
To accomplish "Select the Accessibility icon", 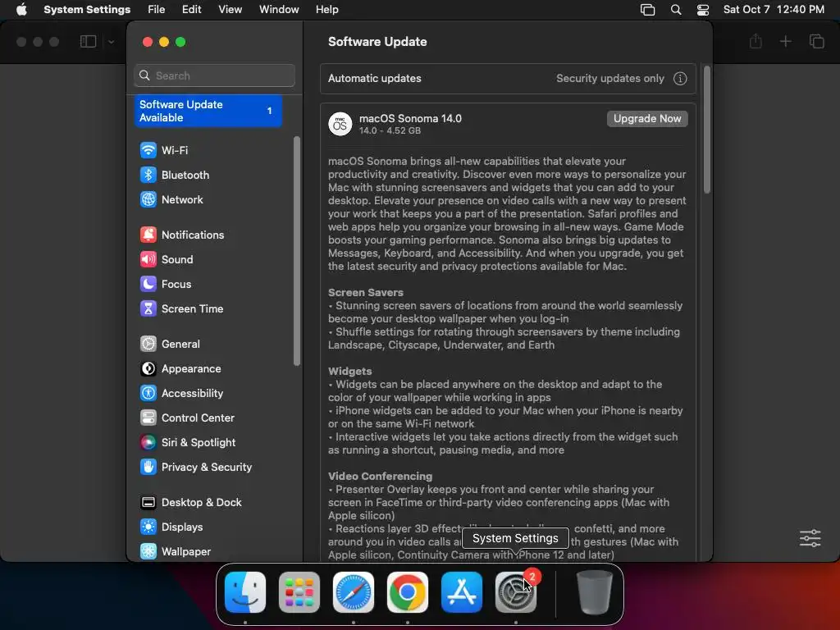I will click(x=148, y=393).
